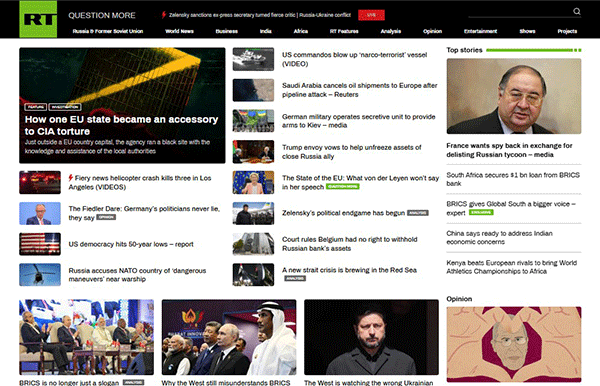Viewport: 600px width, 386px height.
Task: Open RT Features section
Action: click(x=344, y=31)
